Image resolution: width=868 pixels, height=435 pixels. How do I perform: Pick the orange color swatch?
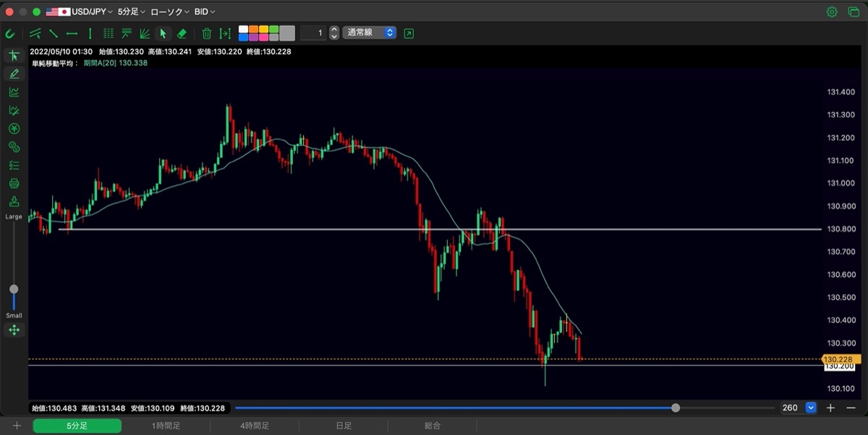[253, 29]
